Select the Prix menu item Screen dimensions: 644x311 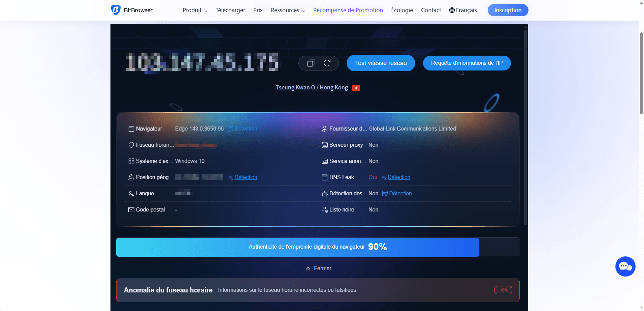coord(258,10)
